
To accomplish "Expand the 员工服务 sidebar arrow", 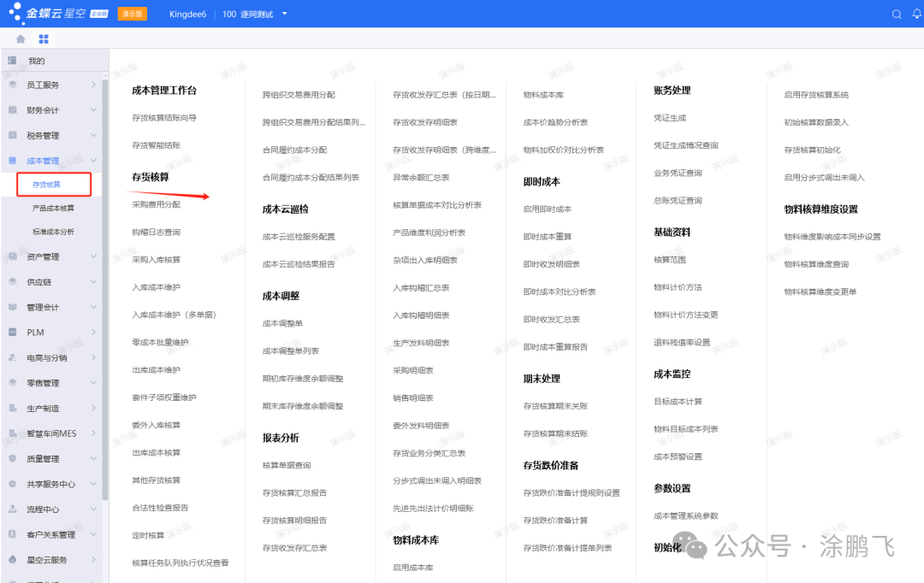I will pyautogui.click(x=93, y=85).
